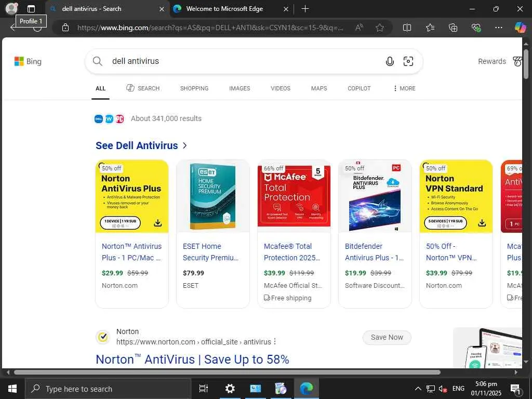Image resolution: width=532 pixels, height=399 pixels.
Task: Open Collections icon
Action: point(453,28)
